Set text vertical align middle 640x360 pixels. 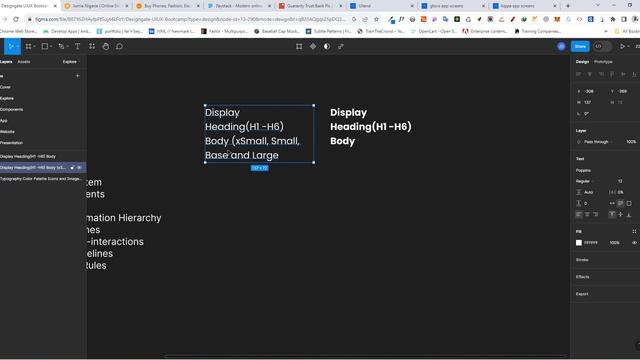(620, 214)
